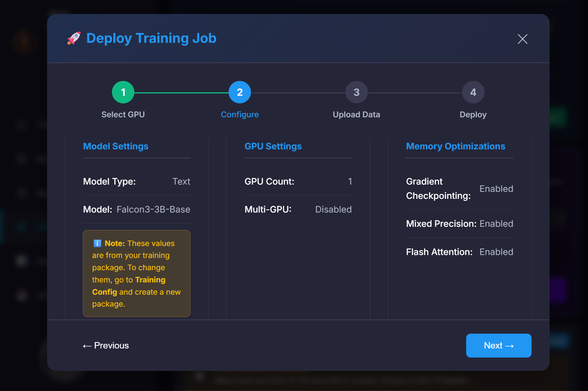Click the rocket icon in the dialog header
Viewport: 588px width, 391px height.
pyautogui.click(x=74, y=38)
